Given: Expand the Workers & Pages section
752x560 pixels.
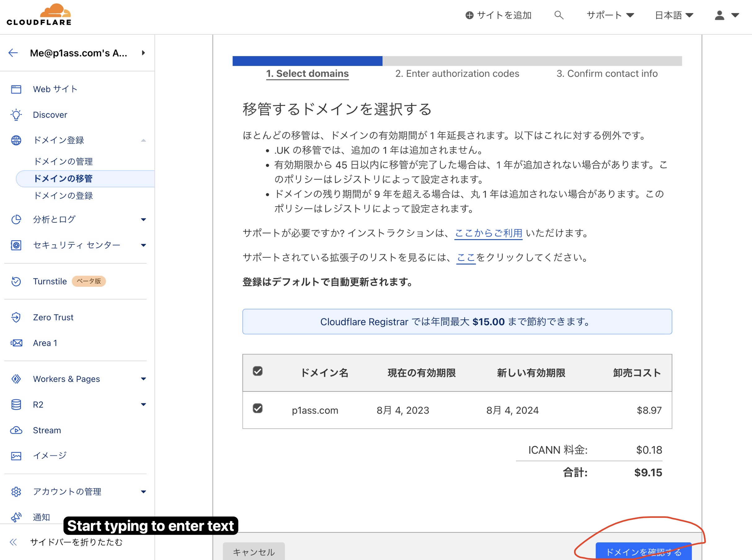Looking at the screenshot, I should pyautogui.click(x=143, y=379).
